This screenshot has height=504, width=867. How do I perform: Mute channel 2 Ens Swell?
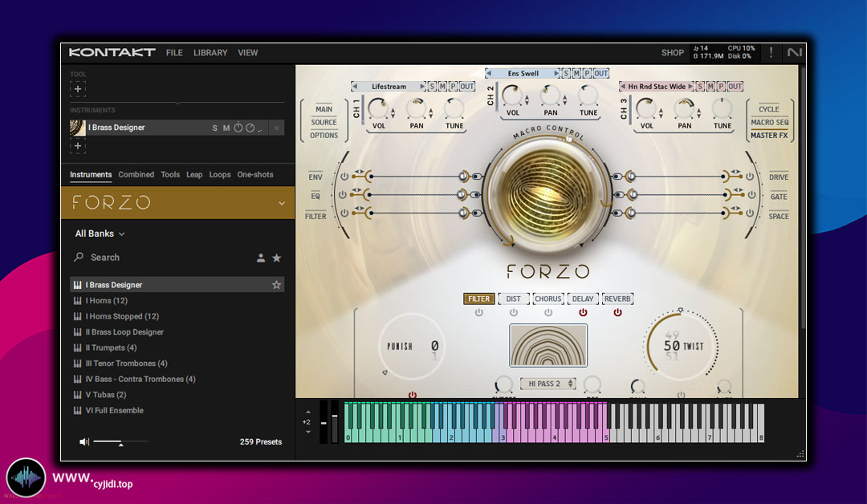(x=576, y=73)
